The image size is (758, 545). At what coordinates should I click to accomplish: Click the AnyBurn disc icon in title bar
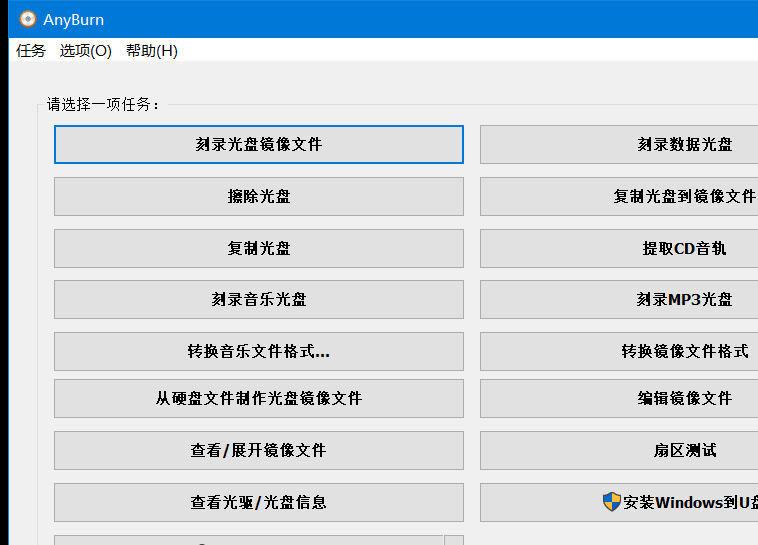(28, 19)
